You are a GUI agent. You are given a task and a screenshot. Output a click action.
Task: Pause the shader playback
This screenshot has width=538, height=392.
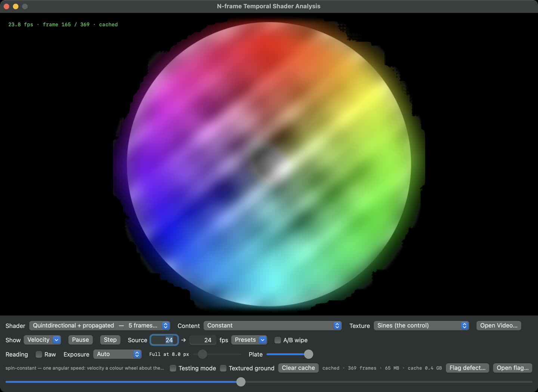[80, 340]
